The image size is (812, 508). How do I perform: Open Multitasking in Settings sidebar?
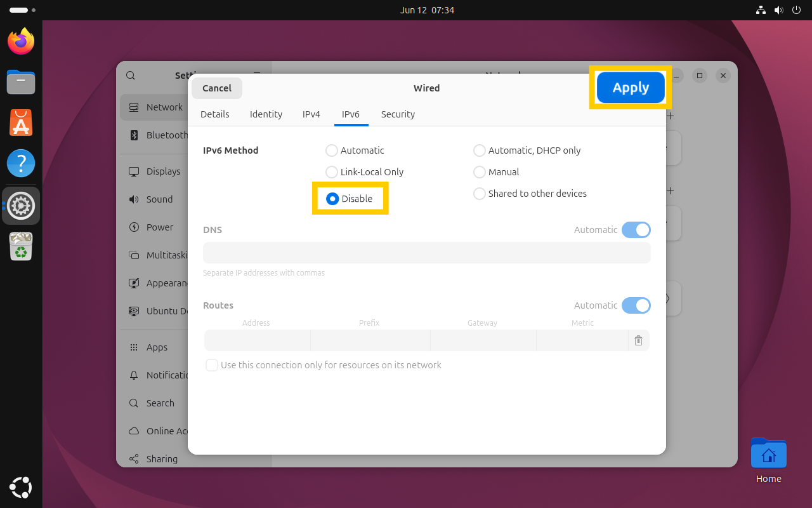[154, 255]
